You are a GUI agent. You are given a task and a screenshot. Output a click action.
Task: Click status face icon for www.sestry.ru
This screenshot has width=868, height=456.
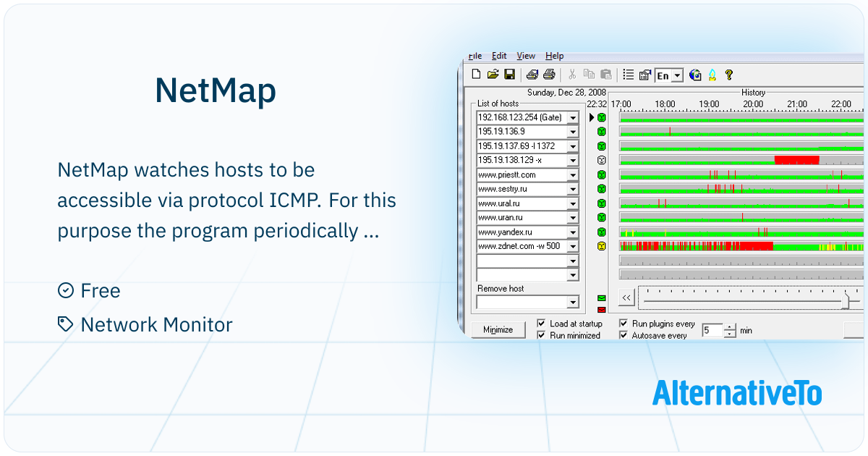601,189
